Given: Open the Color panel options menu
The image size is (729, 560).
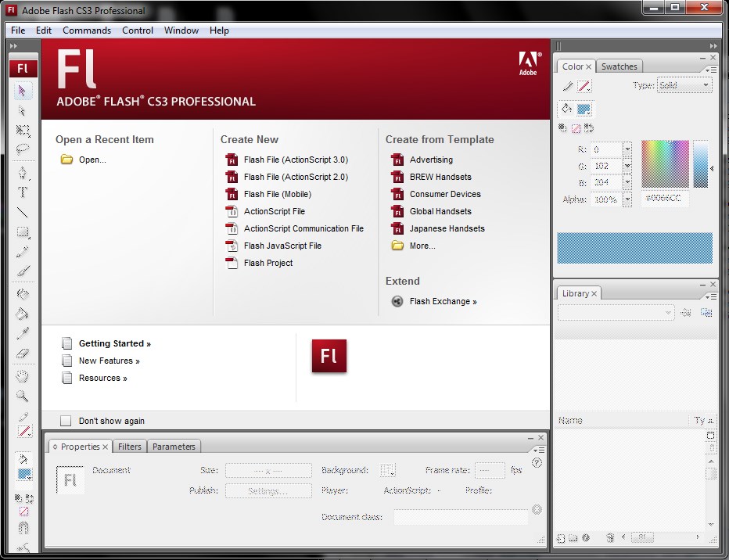Looking at the screenshot, I should [711, 70].
